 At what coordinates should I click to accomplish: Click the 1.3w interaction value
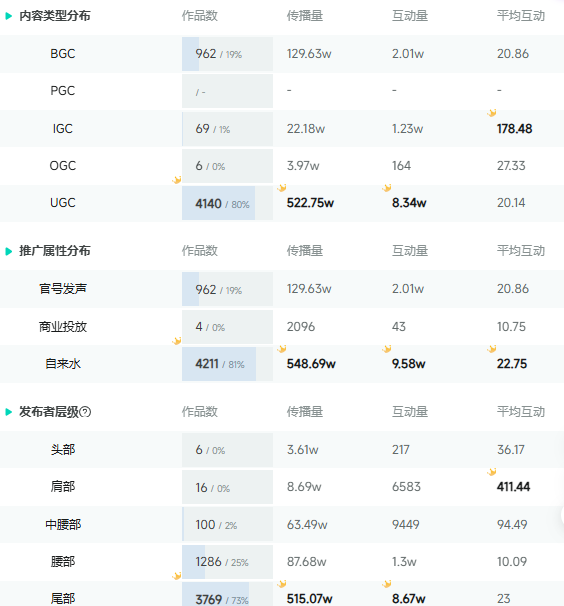click(404, 562)
